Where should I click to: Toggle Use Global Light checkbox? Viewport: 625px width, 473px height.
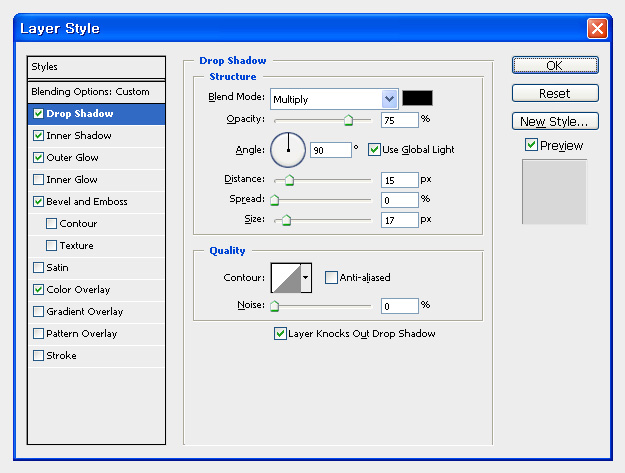(374, 150)
